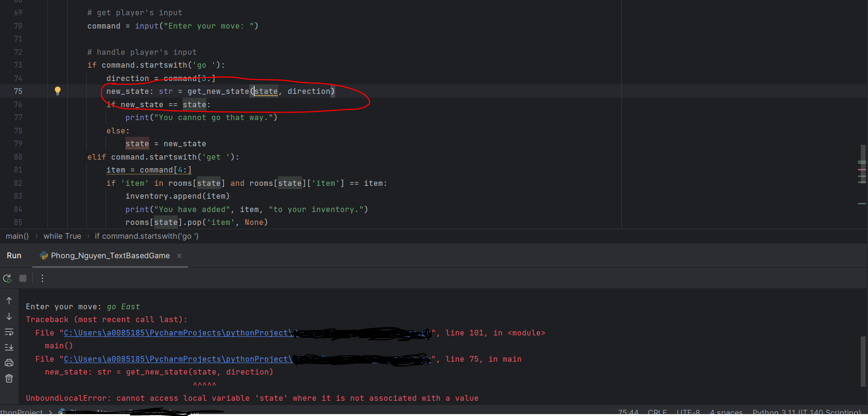Screen dimensions: 868x416
Task: Click the print console output icon
Action: point(9,363)
